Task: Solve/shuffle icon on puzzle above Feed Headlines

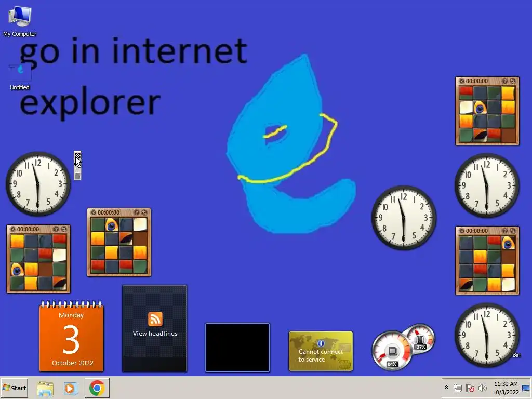Action: [144, 212]
